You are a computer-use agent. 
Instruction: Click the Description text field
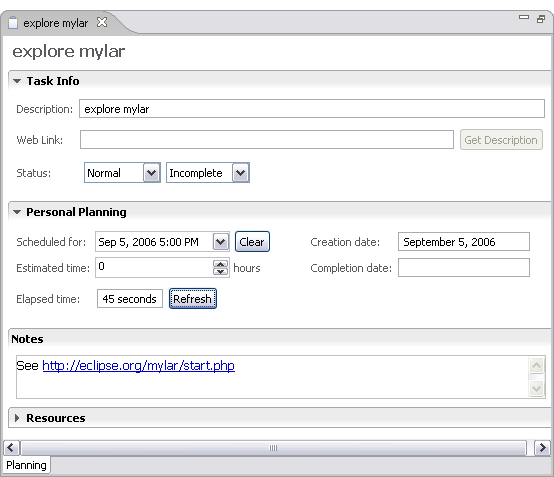pyautogui.click(x=312, y=109)
